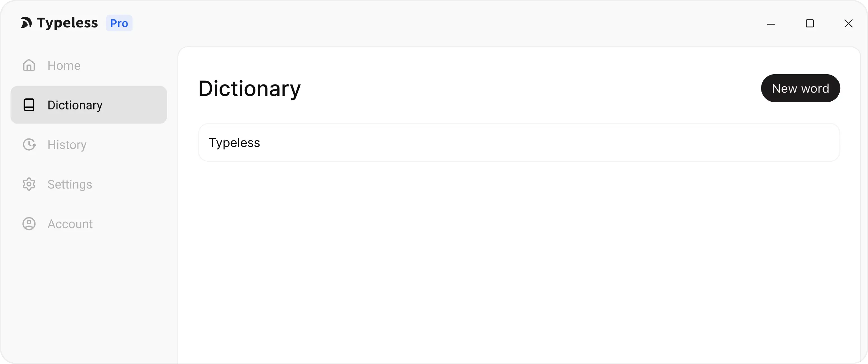Navigate to the Settings page
Screen dimensions: 868x364
pos(69,184)
